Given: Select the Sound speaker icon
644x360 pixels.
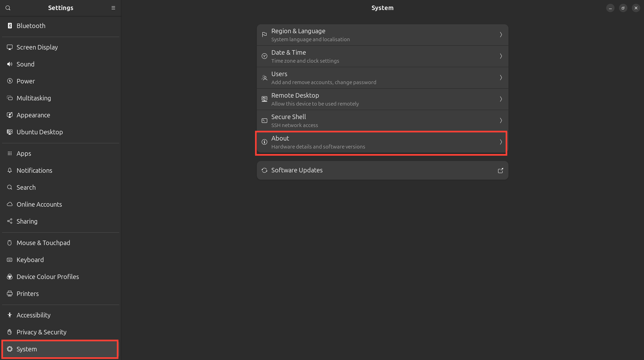Looking at the screenshot, I should 9,64.
